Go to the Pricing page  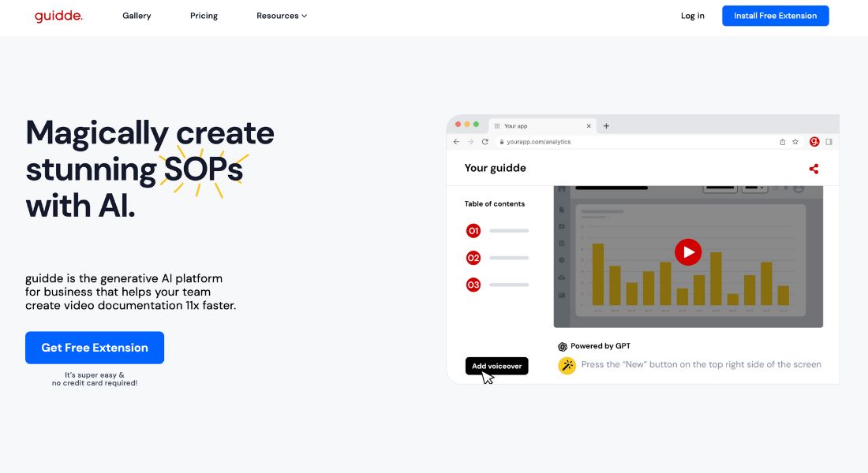tap(204, 16)
